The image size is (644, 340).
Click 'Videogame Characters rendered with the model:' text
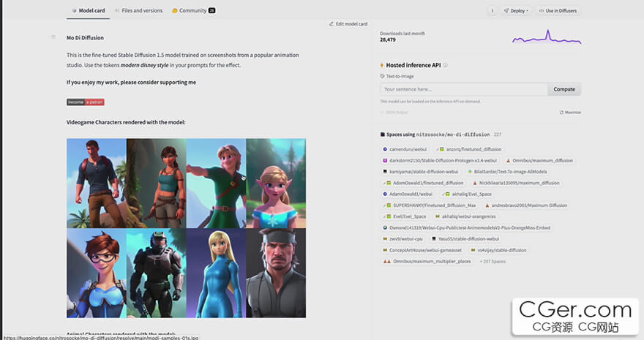(126, 122)
